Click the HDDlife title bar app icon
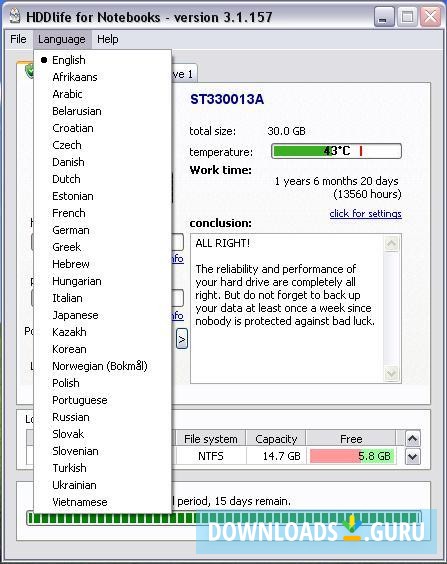 (x=14, y=16)
